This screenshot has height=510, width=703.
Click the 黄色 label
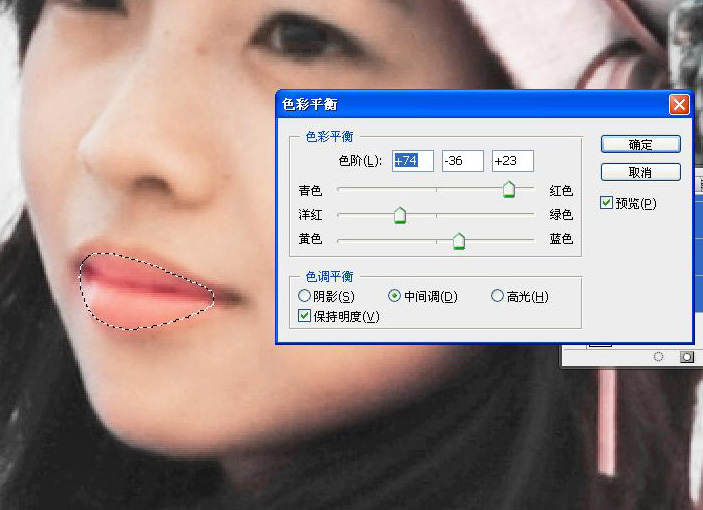coord(310,238)
